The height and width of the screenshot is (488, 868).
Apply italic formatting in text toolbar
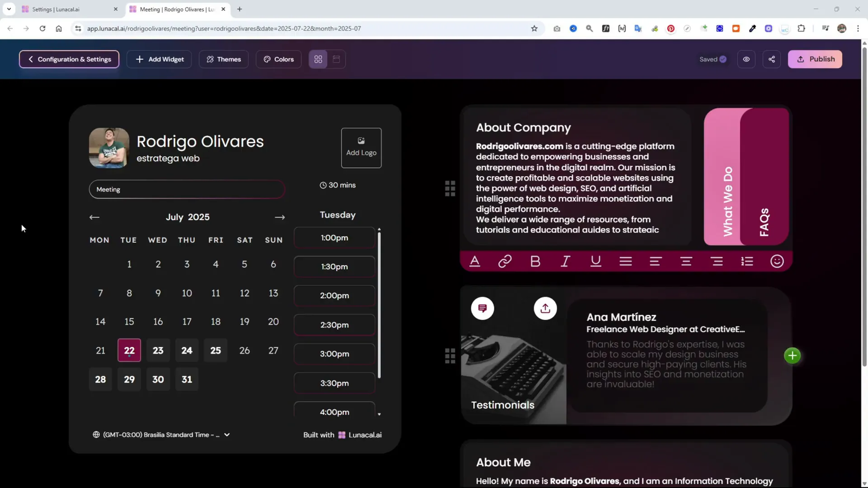[565, 261]
